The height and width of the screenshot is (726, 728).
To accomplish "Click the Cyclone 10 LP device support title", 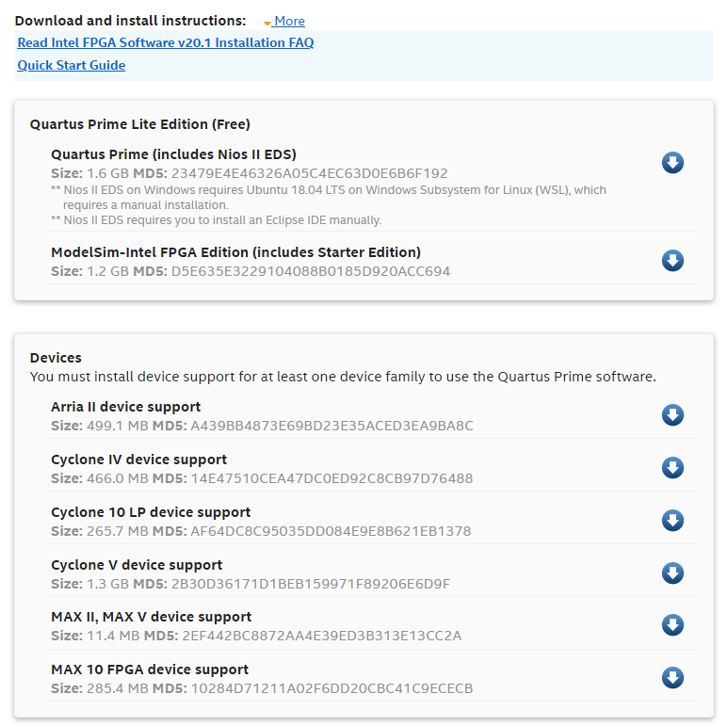I will click(151, 512).
